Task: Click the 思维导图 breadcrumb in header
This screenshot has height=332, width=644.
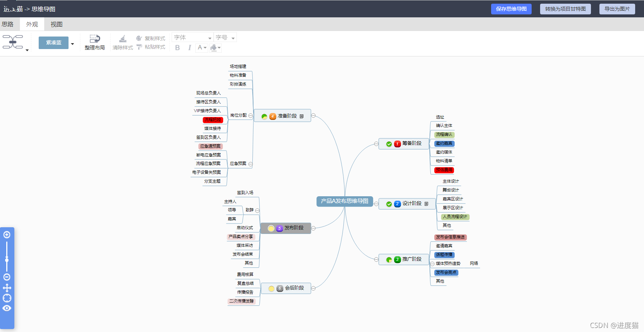Action: pyautogui.click(x=43, y=9)
